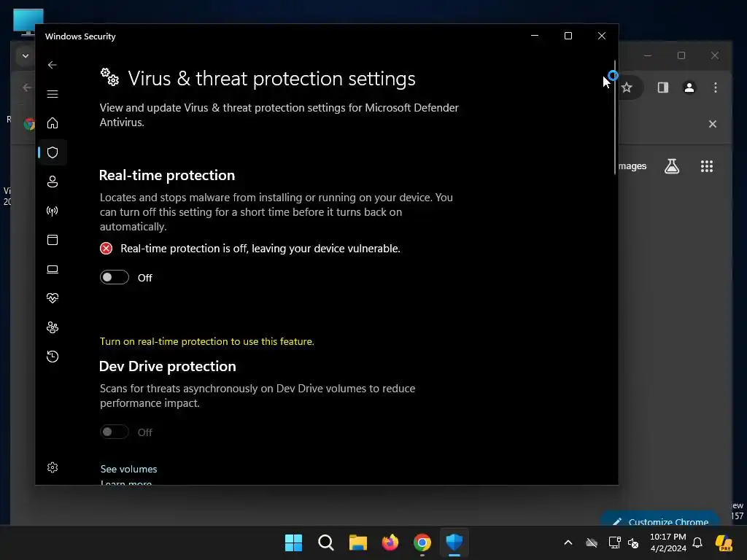Click the red real-time protection error icon

coord(106,249)
